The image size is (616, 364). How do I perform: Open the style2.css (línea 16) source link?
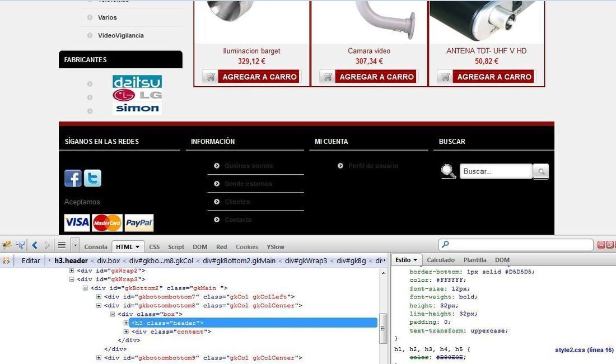click(x=584, y=350)
